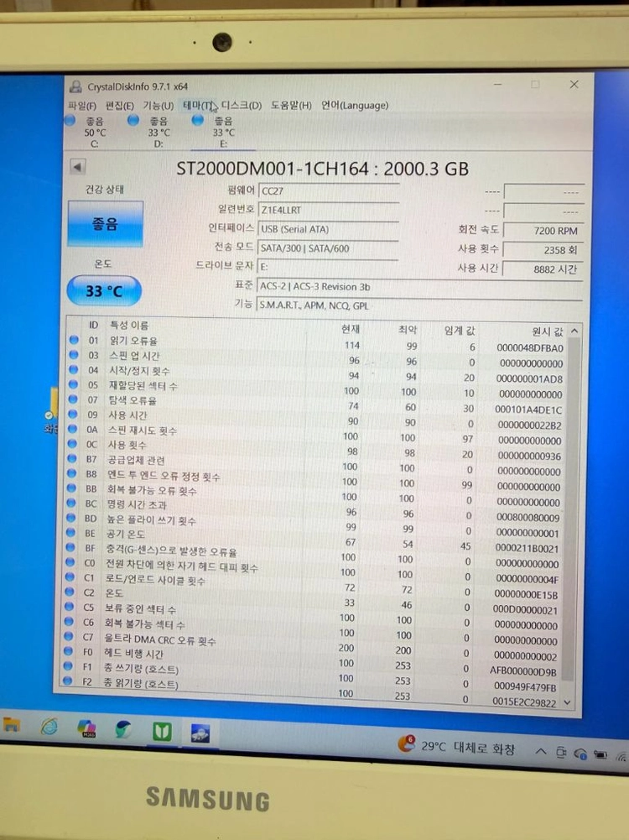
Task: Click status dot for C5 보류 중인 섹터 수
Action: 69,607
